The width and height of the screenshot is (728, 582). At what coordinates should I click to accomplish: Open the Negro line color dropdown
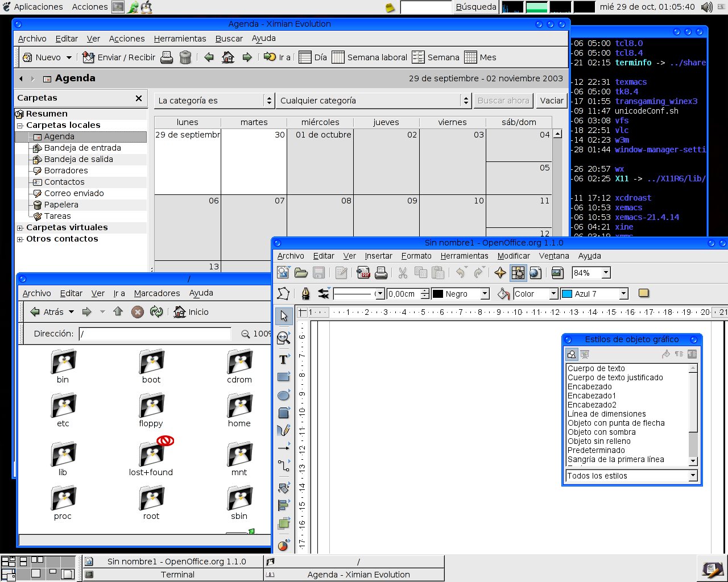(x=485, y=294)
